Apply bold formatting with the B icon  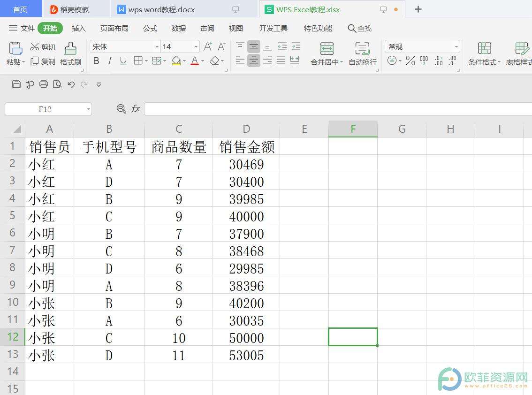[96, 61]
